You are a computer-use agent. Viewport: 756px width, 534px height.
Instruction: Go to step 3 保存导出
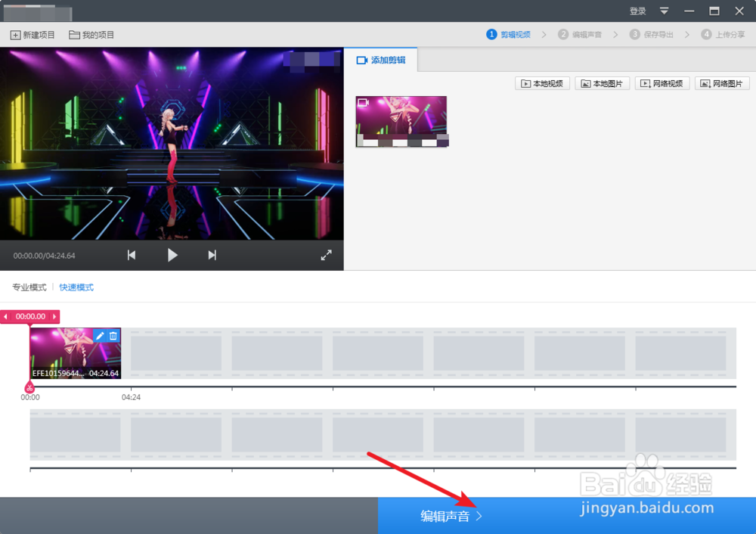tap(651, 34)
